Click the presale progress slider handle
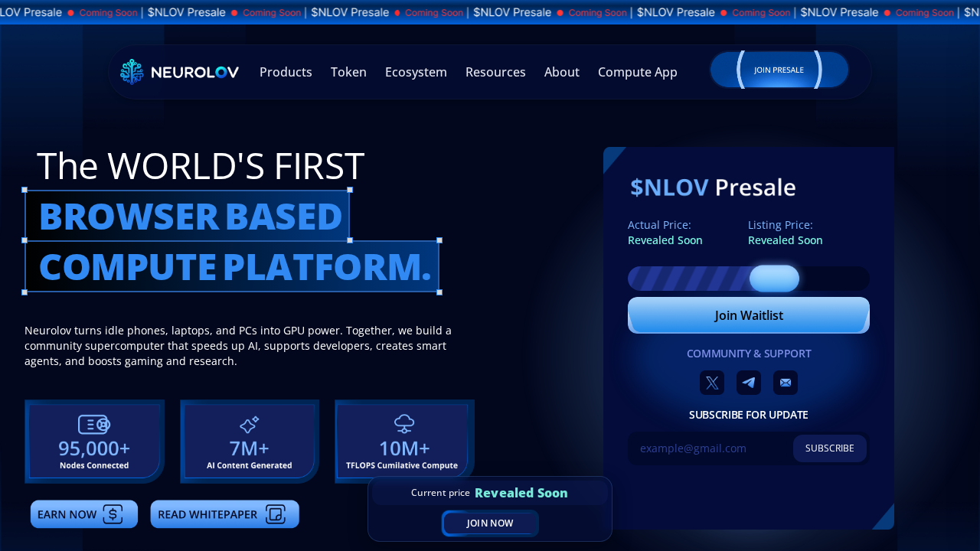Screen dimensions: 980x551 [x=774, y=279]
